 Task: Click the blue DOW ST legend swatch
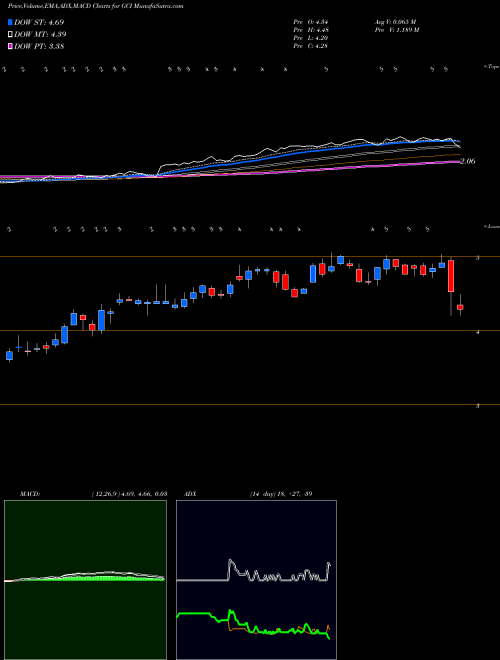(x=11, y=23)
